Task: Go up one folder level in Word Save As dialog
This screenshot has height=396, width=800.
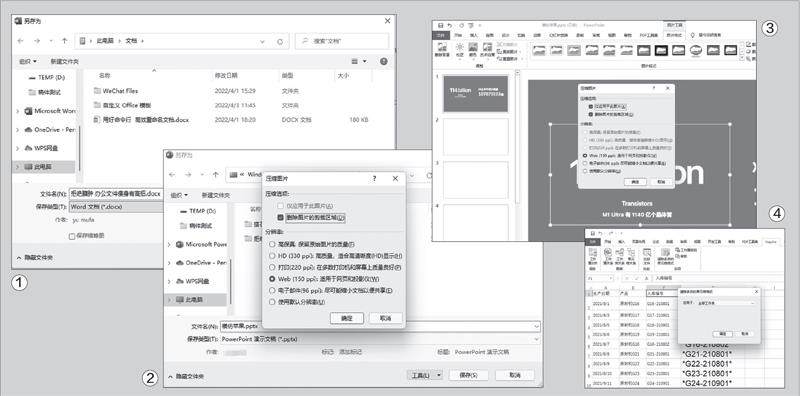Action: pyautogui.click(x=65, y=40)
